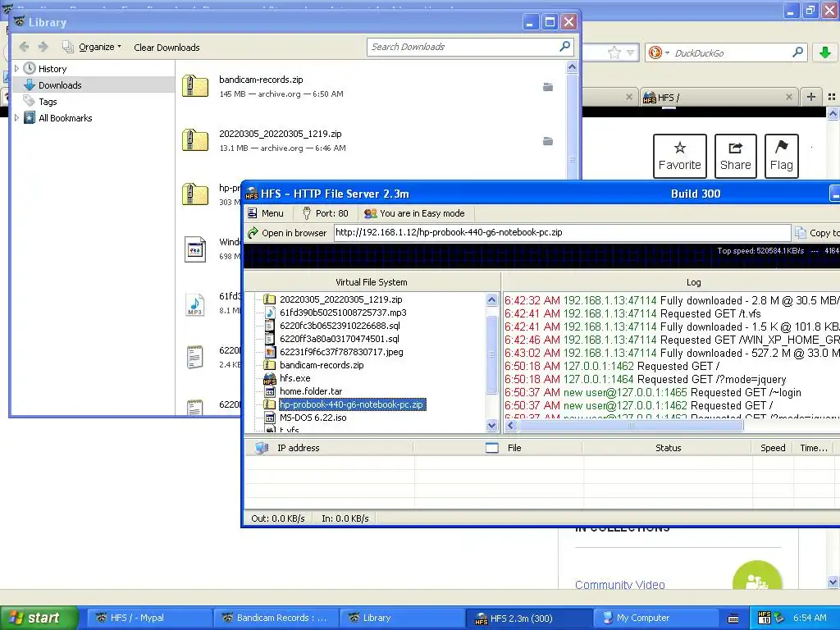Select MS-DOS 6.22.iso in Virtual File System

coord(313,418)
